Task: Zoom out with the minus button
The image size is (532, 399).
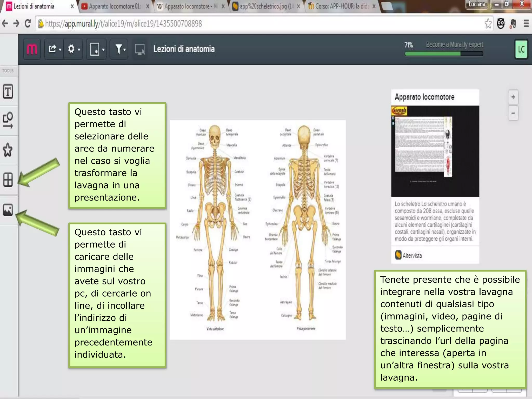Action: click(x=513, y=113)
